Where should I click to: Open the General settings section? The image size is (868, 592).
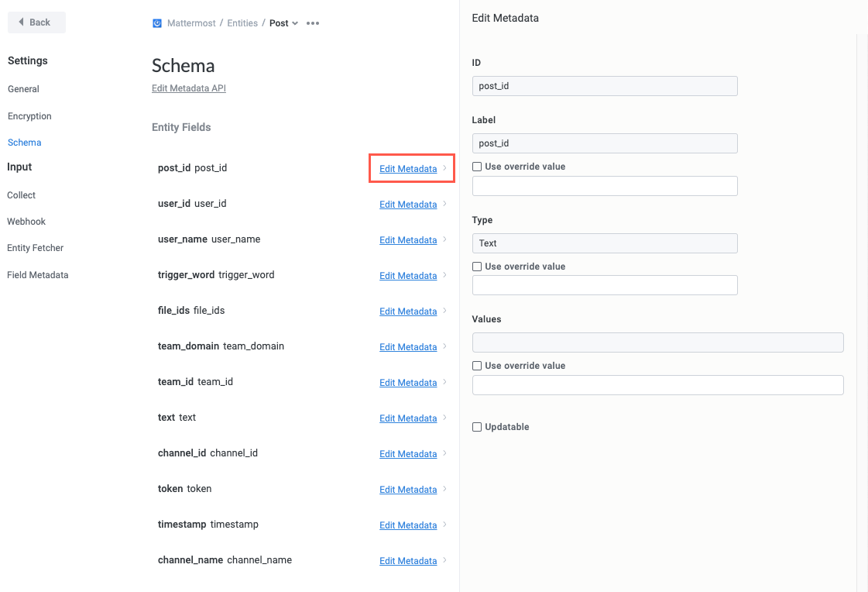[x=23, y=88]
